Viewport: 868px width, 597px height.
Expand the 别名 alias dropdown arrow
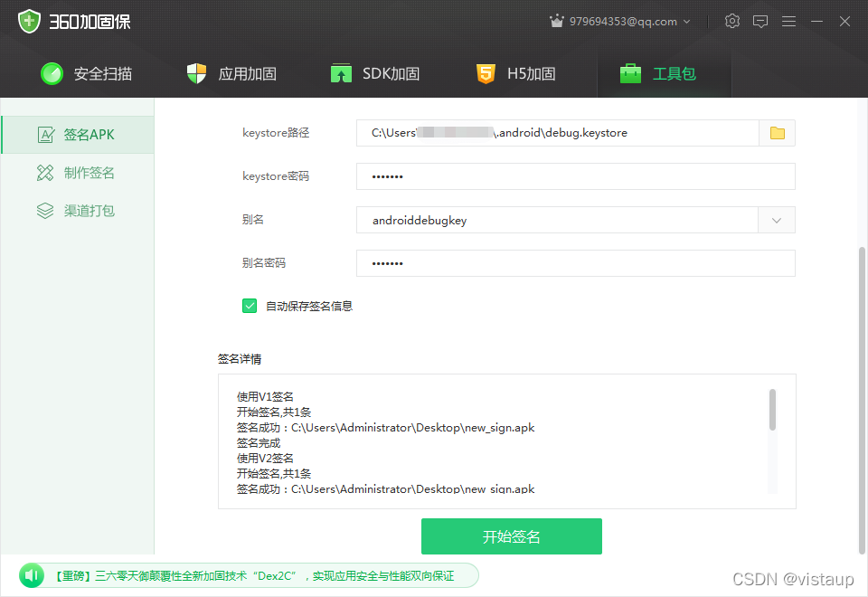(777, 220)
